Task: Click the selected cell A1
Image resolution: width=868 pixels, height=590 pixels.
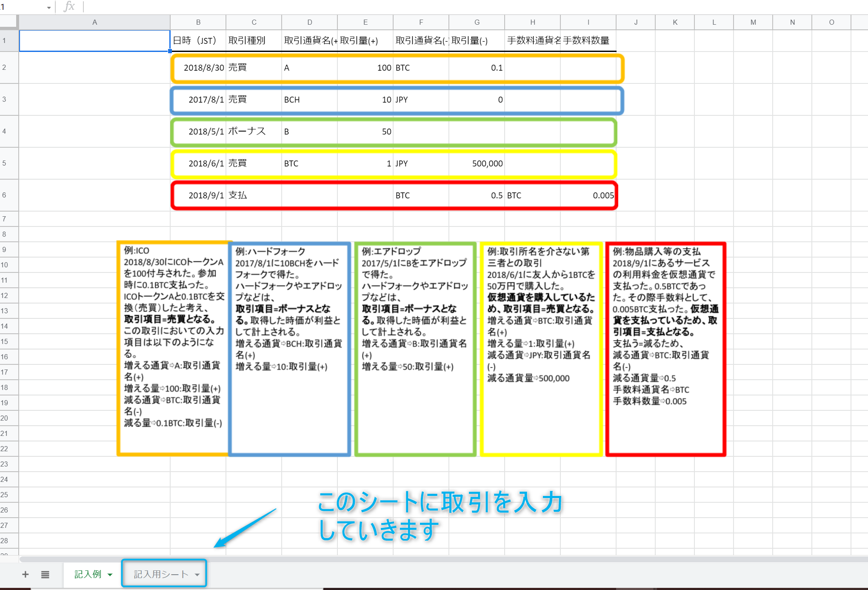Action: [x=94, y=41]
